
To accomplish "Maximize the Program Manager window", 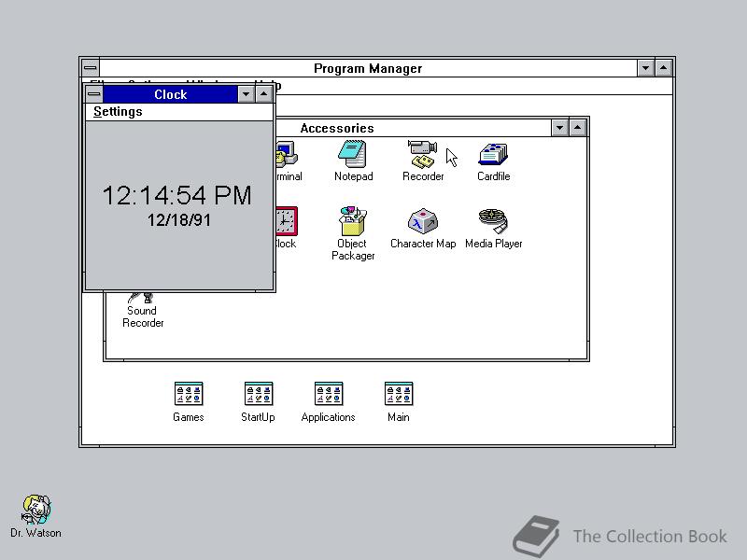I will [x=663, y=68].
